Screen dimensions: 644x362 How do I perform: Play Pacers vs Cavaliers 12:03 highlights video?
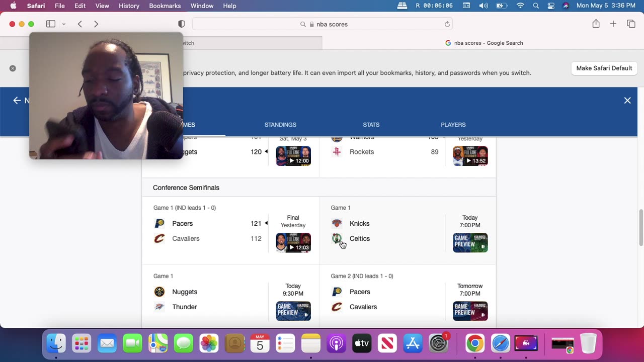pyautogui.click(x=293, y=243)
